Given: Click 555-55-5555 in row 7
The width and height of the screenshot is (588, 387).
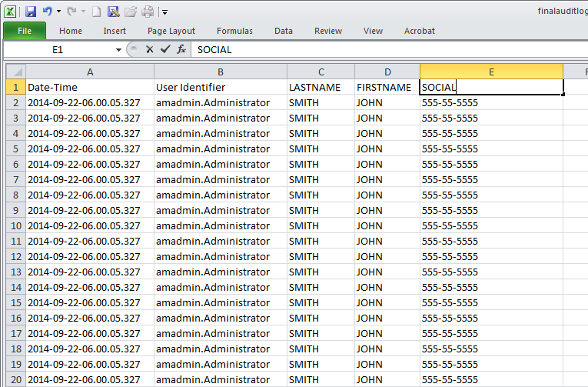Looking at the screenshot, I should pyautogui.click(x=492, y=179).
